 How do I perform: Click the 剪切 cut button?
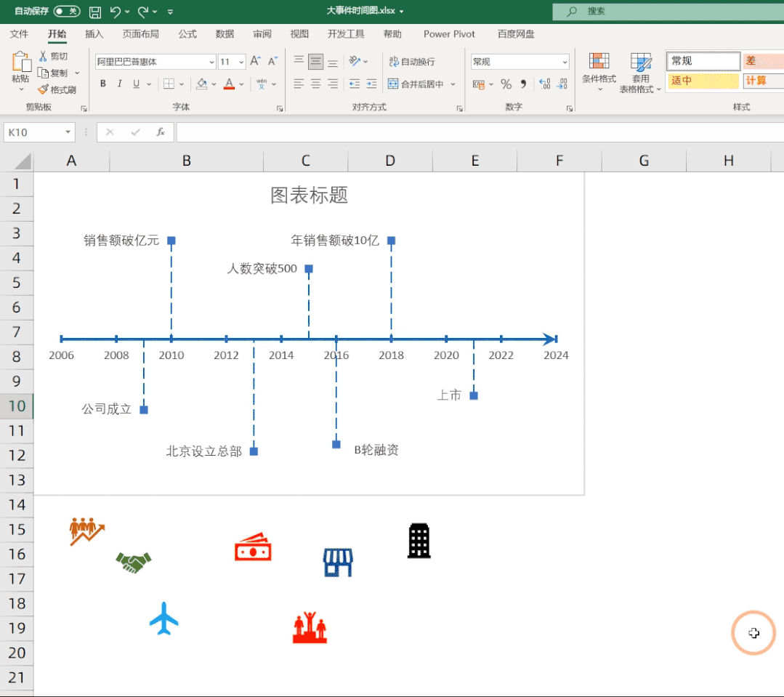coord(53,56)
